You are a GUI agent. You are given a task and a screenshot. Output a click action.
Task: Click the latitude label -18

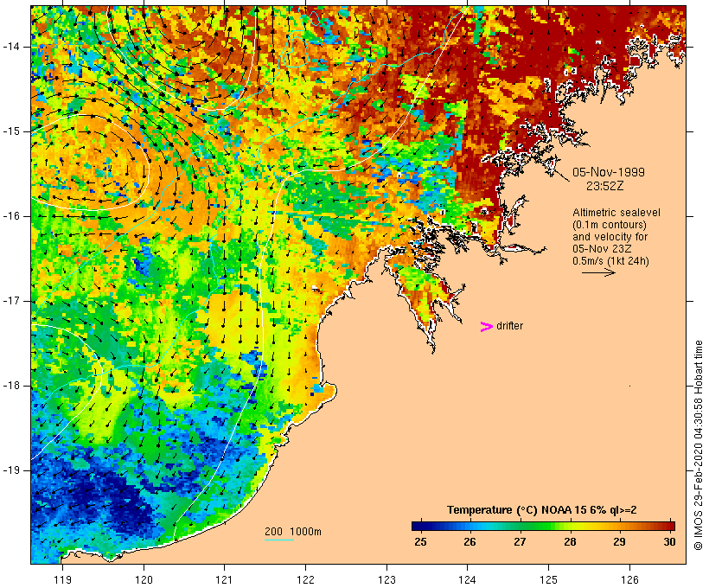tap(11, 386)
